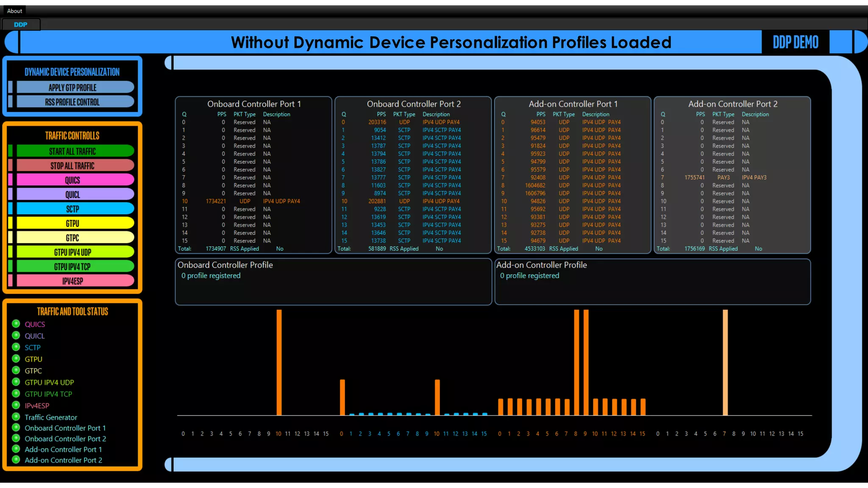Toggle GTPC traffic button
Viewport: 868px width, 488px height.
click(75, 238)
